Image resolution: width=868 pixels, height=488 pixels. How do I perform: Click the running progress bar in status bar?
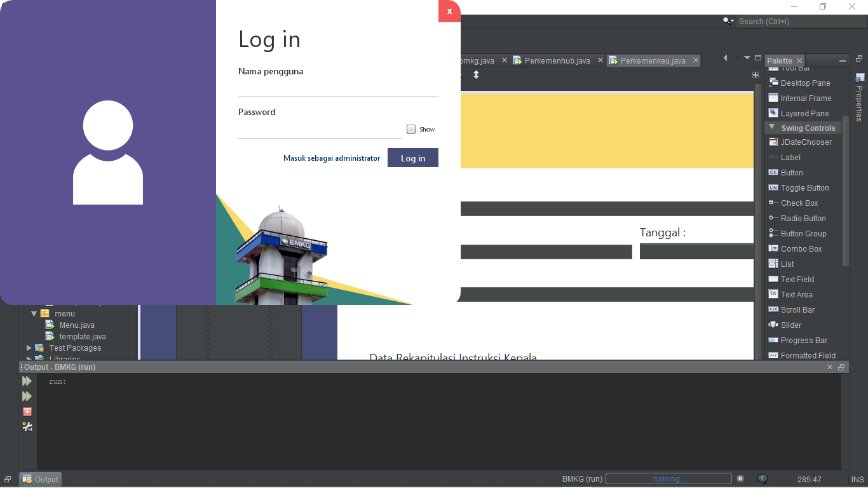pyautogui.click(x=668, y=479)
